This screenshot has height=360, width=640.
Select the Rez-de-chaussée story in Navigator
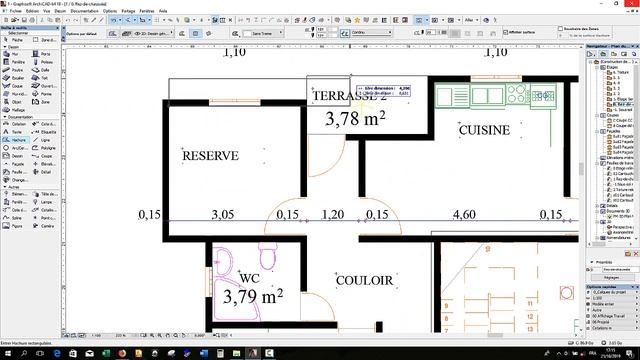click(x=620, y=104)
